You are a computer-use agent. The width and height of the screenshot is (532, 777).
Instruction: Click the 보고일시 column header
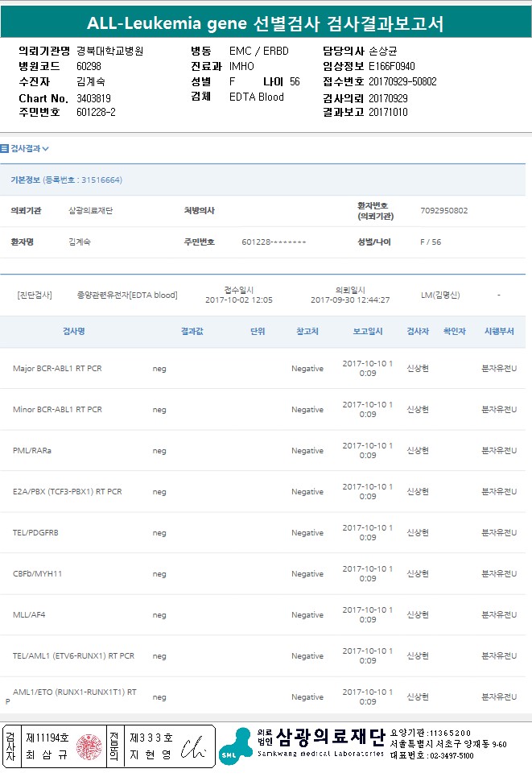coord(367,331)
